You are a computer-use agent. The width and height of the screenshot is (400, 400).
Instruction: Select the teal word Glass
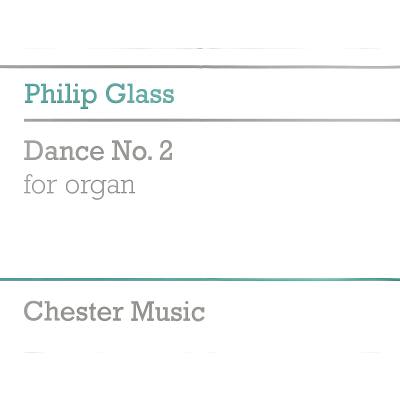140,93
